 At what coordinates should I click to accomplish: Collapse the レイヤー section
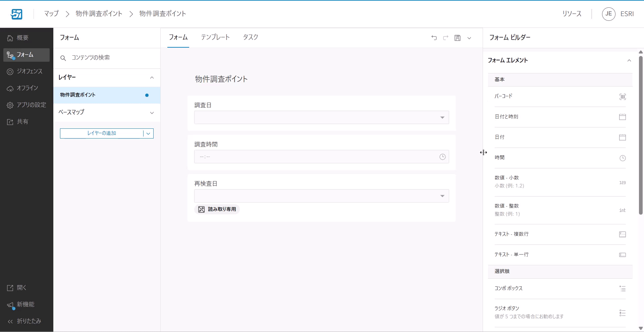pos(152,78)
